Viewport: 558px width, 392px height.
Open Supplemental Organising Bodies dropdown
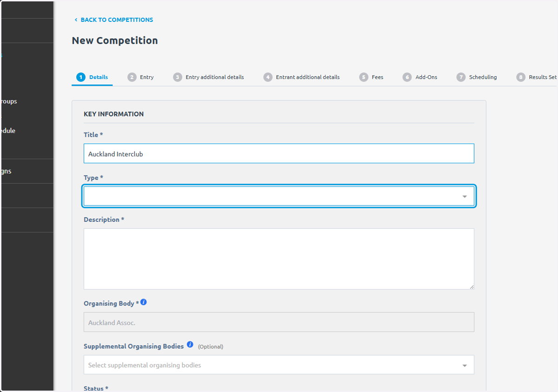click(x=279, y=365)
